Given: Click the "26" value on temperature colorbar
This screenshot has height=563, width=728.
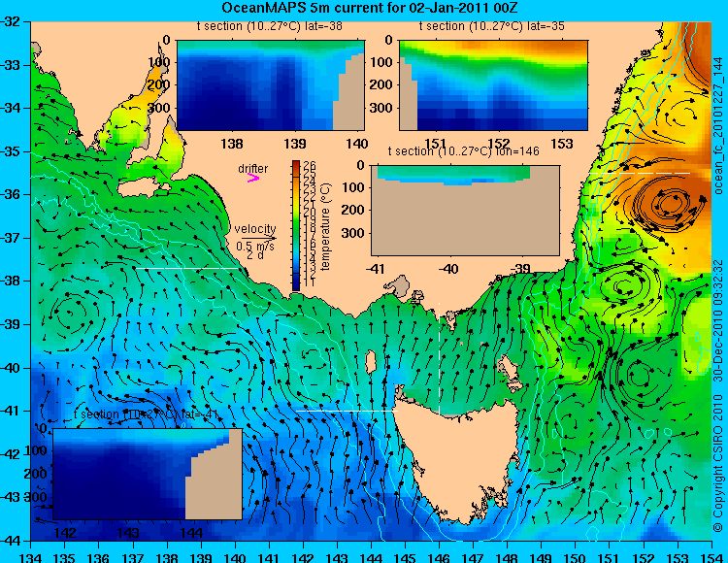Looking at the screenshot, I should pyautogui.click(x=310, y=166).
